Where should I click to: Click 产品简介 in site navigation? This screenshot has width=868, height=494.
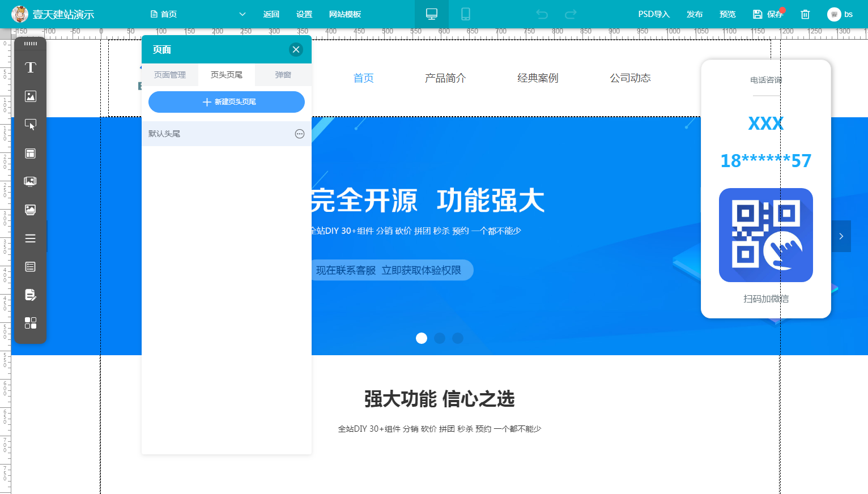(x=445, y=78)
